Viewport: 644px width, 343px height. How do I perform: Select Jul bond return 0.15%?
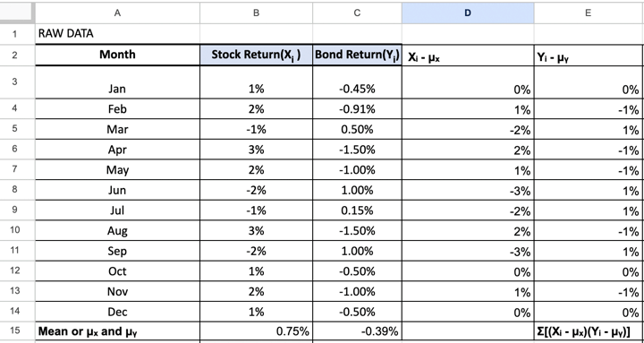point(357,210)
